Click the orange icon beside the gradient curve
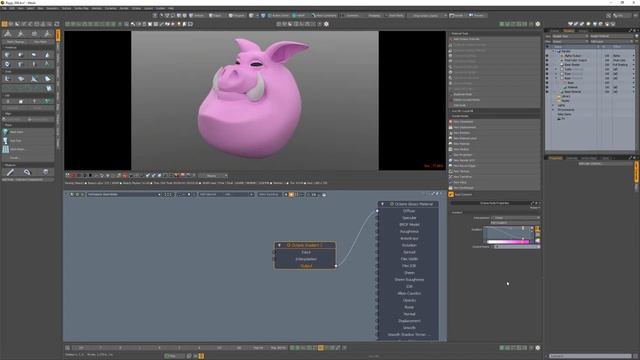The width and height of the screenshot is (640, 360). (537, 229)
